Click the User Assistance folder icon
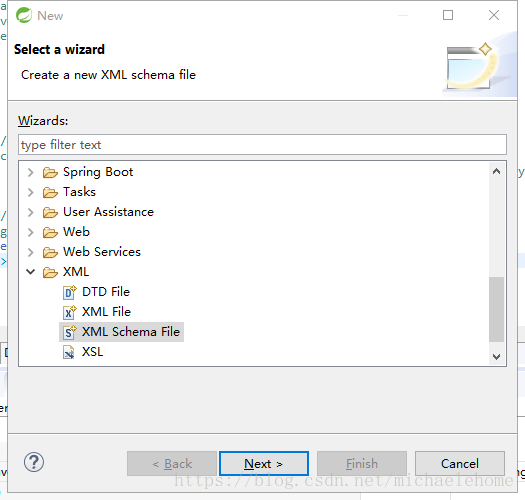This screenshot has width=525, height=500. point(50,212)
